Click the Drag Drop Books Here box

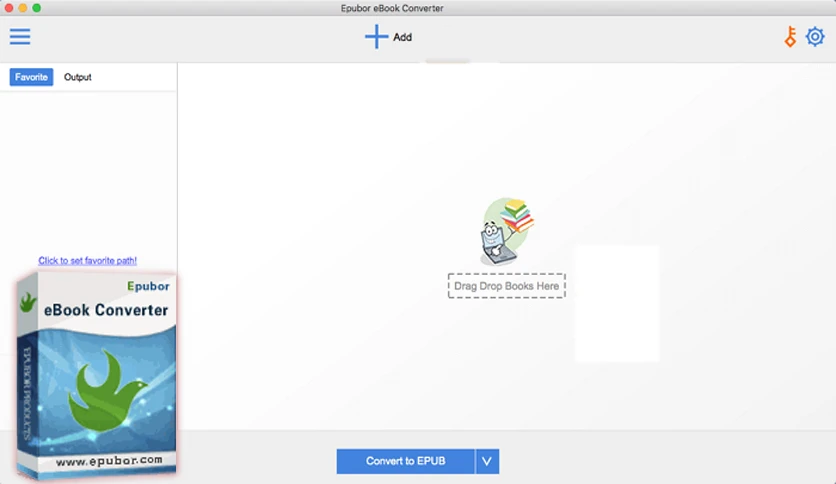pyautogui.click(x=507, y=286)
